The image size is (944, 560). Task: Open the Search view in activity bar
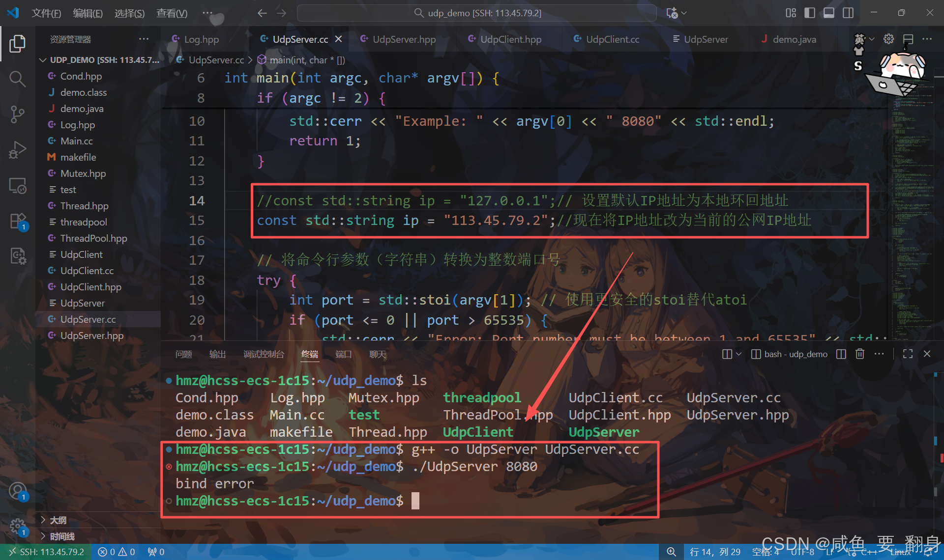(x=17, y=79)
